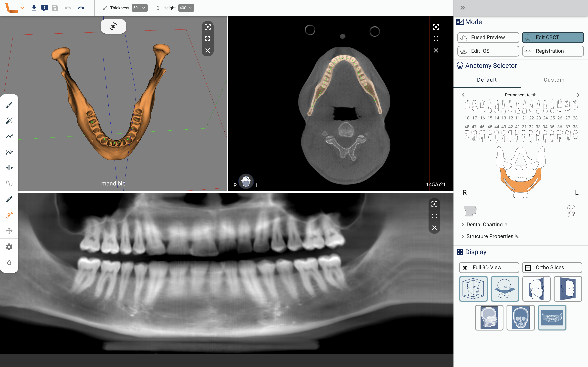Open the Thickness dropdown
Viewport: 588px width, 367px height.
click(140, 8)
